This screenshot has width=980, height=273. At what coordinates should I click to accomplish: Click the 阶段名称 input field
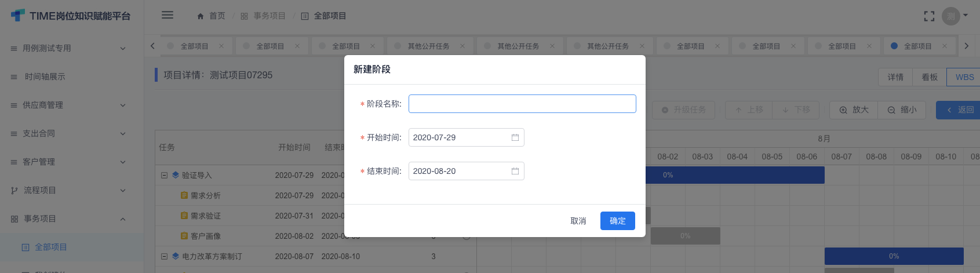522,104
